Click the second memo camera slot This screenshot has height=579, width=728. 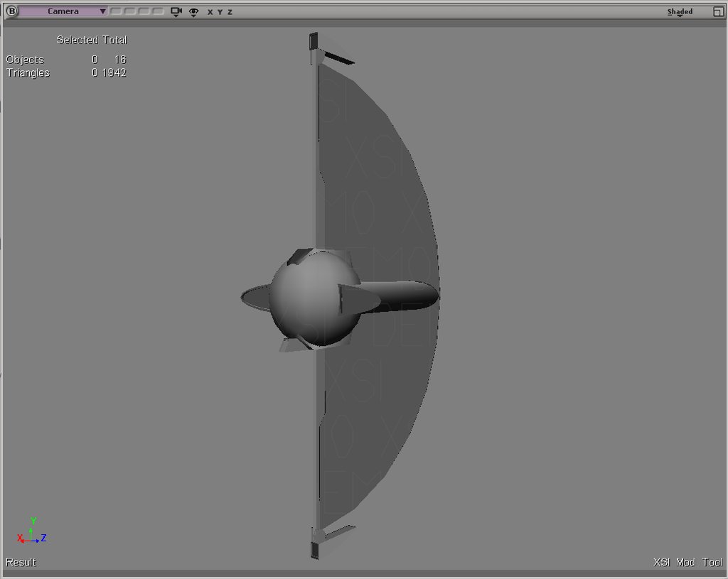point(130,11)
